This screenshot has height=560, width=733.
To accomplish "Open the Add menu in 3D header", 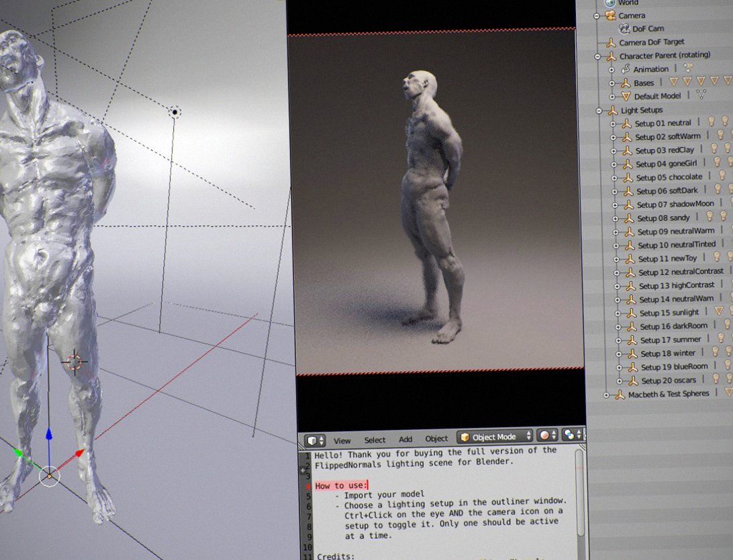I will tap(405, 439).
